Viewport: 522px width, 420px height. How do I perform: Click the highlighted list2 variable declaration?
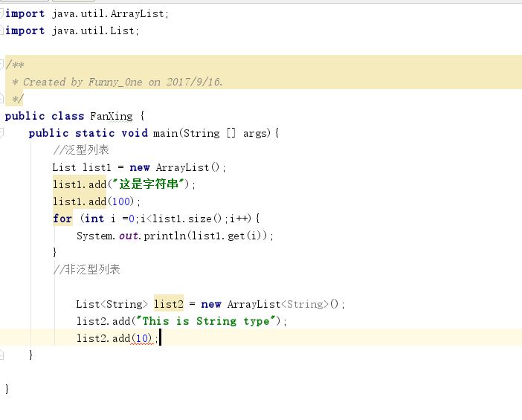coord(169,304)
